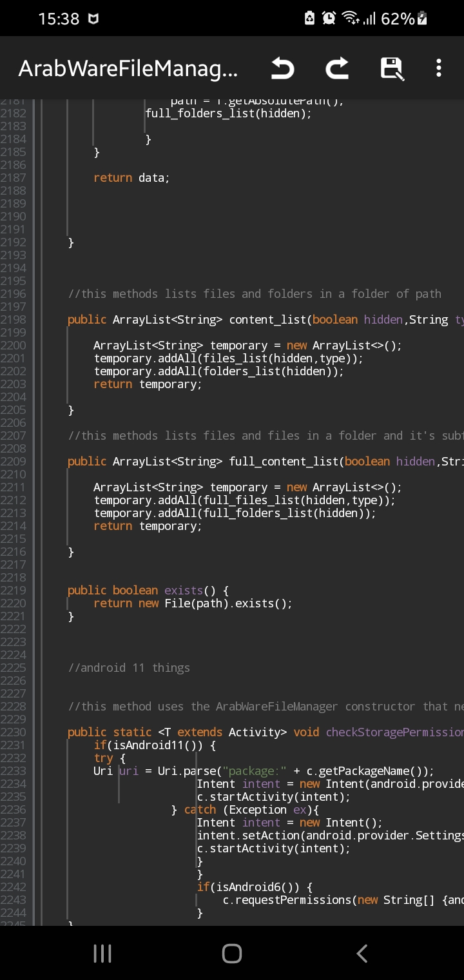Tap line number 2198 in the gutter
This screenshot has height=980, width=464.
coord(15,319)
